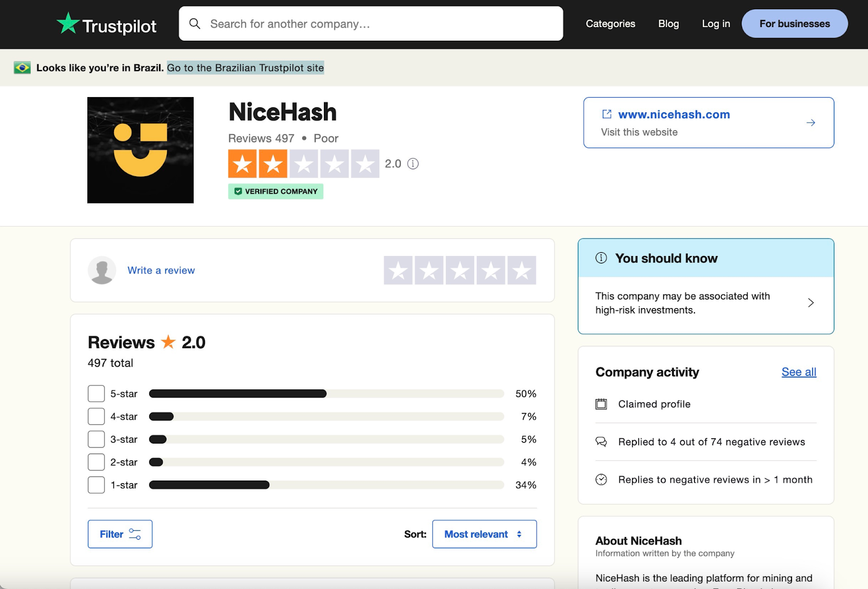
Task: Click the About NiceHash heading
Action: tap(639, 541)
